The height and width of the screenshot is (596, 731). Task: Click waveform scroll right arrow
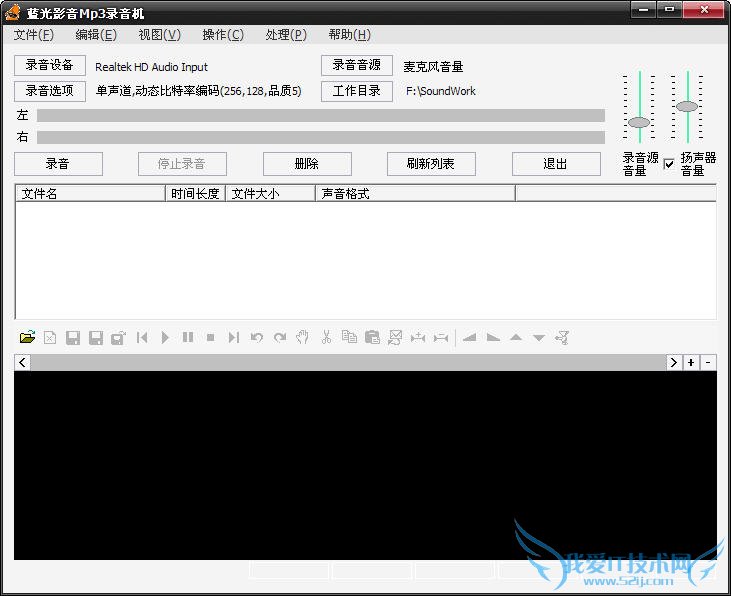[x=674, y=362]
